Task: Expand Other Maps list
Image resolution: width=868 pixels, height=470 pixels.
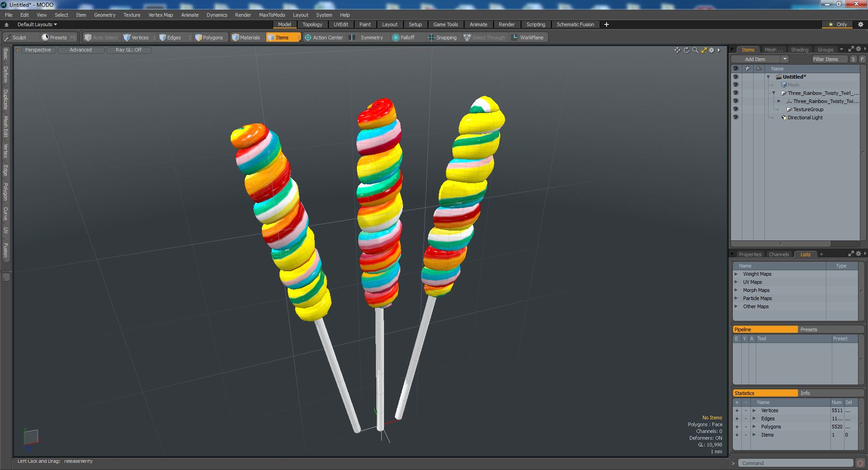Action: (736, 306)
